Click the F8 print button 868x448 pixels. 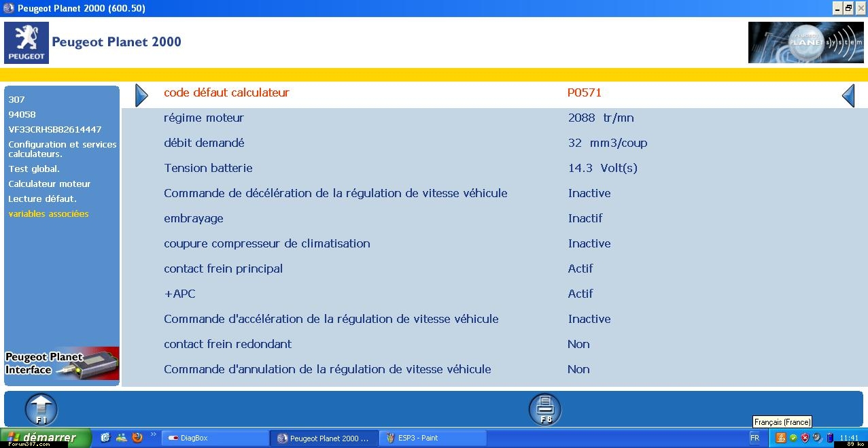coord(545,409)
